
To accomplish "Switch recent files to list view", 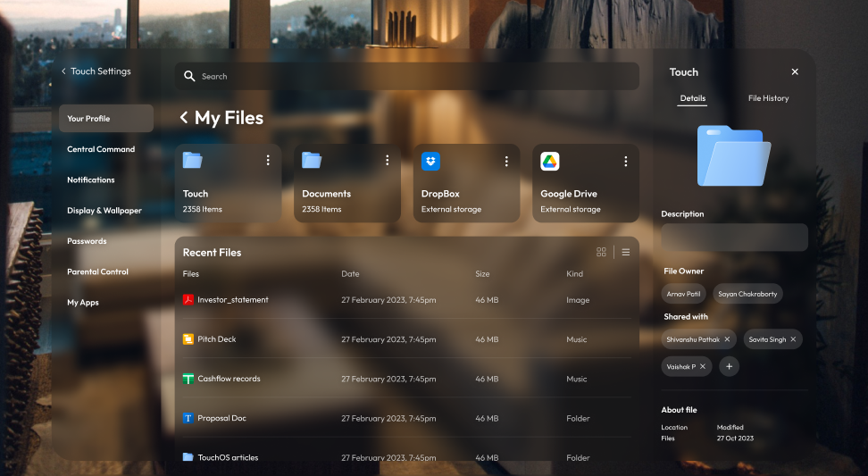I will tap(626, 253).
